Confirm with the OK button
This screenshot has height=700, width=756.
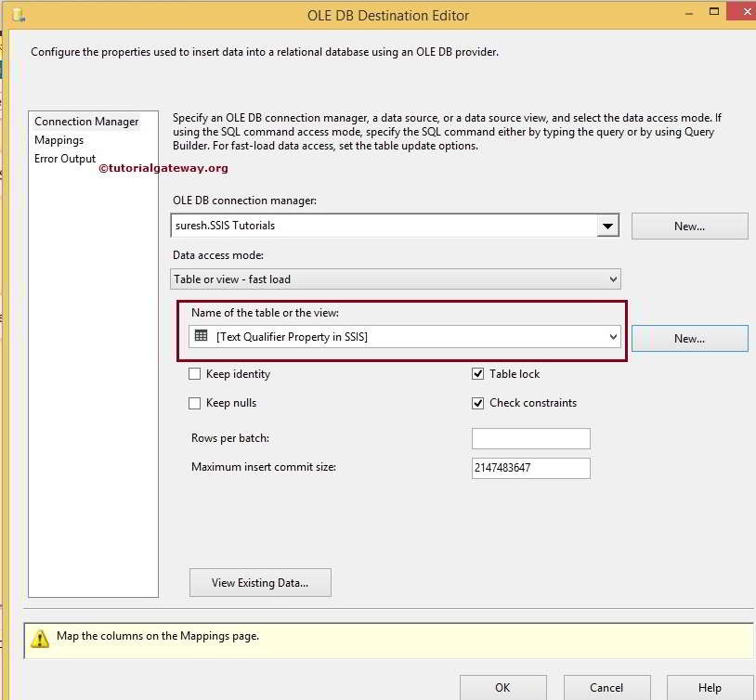tap(502, 689)
